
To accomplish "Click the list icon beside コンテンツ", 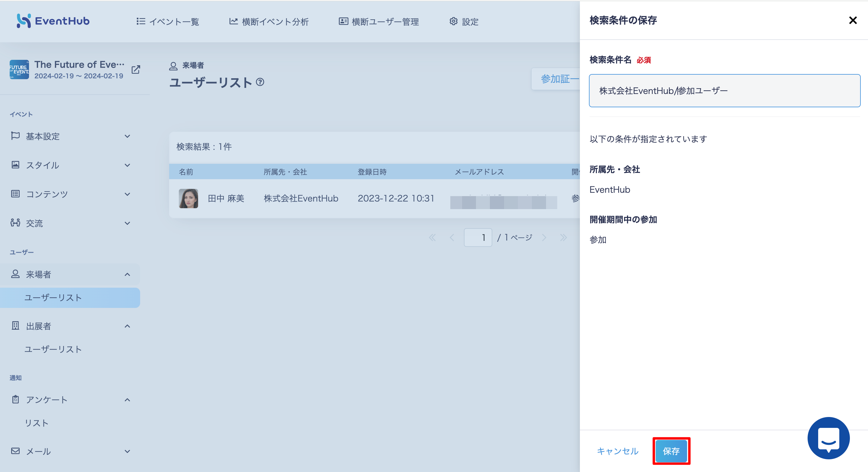I will 15,194.
